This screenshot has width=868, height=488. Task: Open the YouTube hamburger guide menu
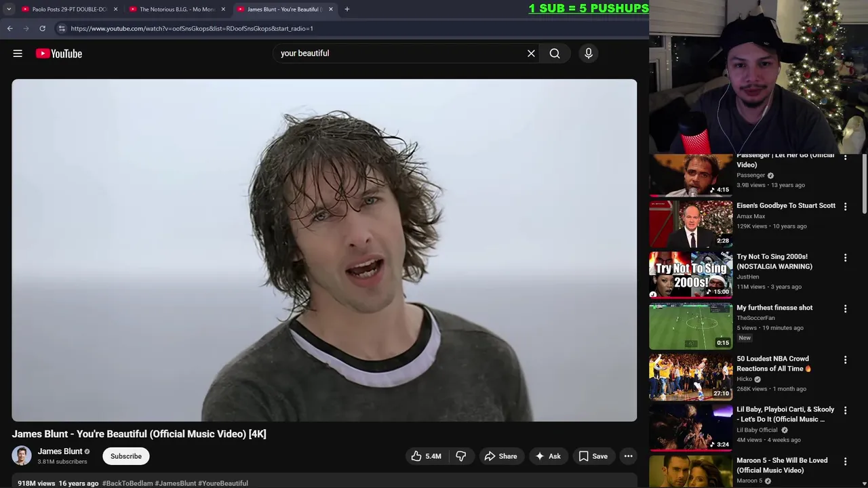[18, 54]
